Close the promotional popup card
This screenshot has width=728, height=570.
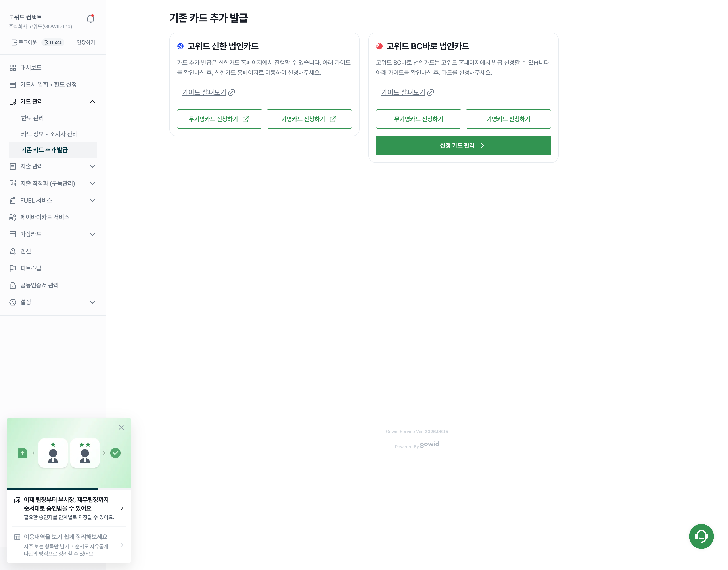121,428
